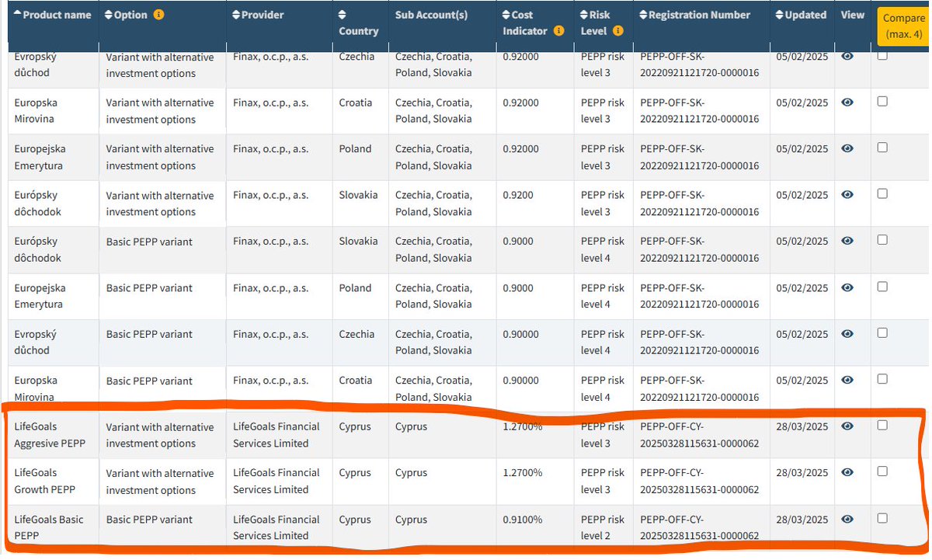Select checkbox for Evropský důchod Basic PEPP variant

(x=882, y=332)
